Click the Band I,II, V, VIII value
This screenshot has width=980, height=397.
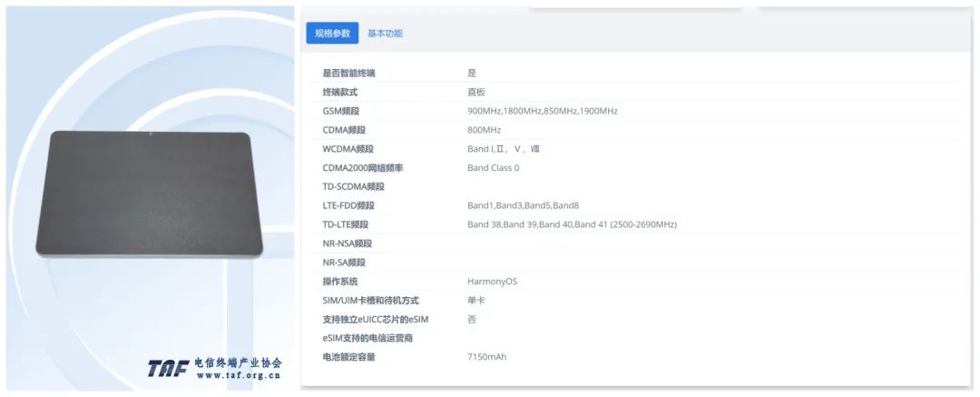click(x=503, y=149)
